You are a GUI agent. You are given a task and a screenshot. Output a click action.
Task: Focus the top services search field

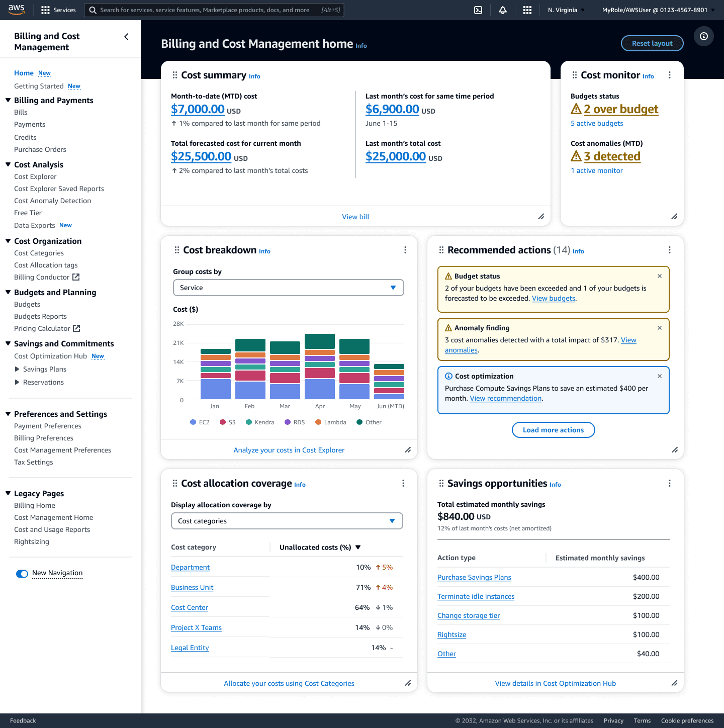coord(214,10)
